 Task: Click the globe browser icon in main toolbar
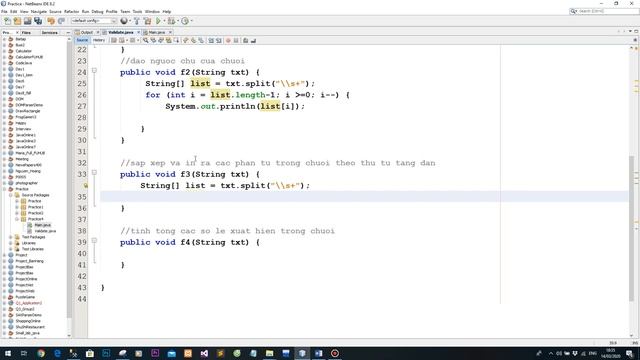(x=124, y=21)
